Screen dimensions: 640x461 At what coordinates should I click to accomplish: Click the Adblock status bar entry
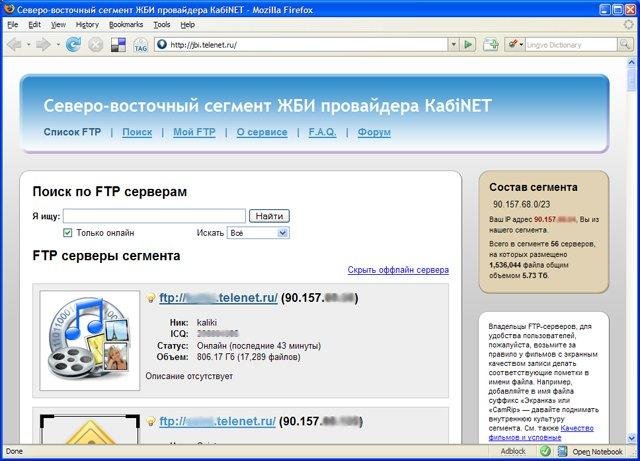coord(513,451)
